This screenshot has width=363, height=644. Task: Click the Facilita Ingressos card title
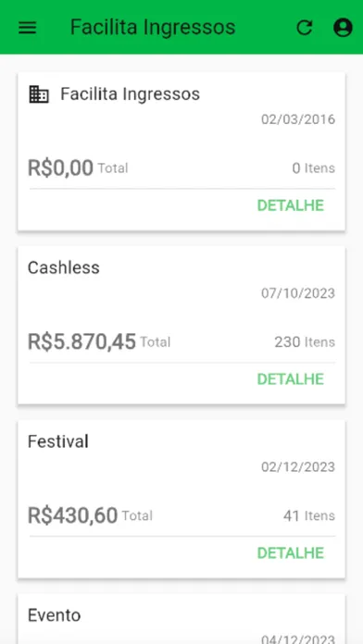[130, 94]
